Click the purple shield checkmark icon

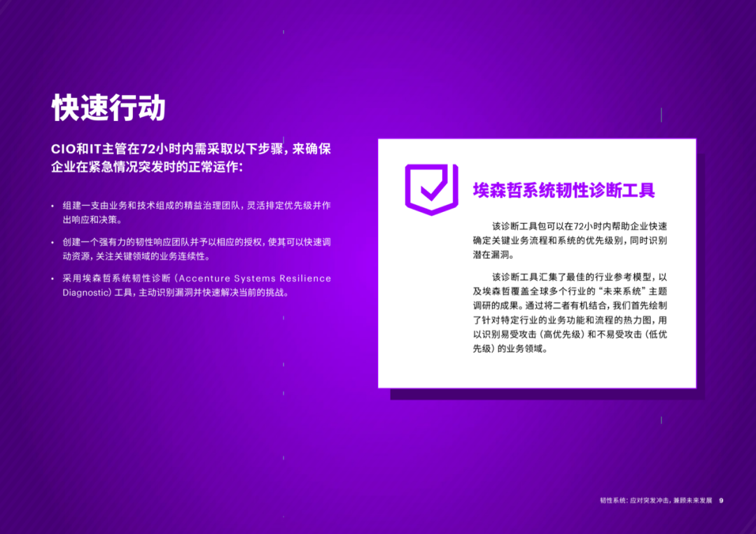(431, 190)
